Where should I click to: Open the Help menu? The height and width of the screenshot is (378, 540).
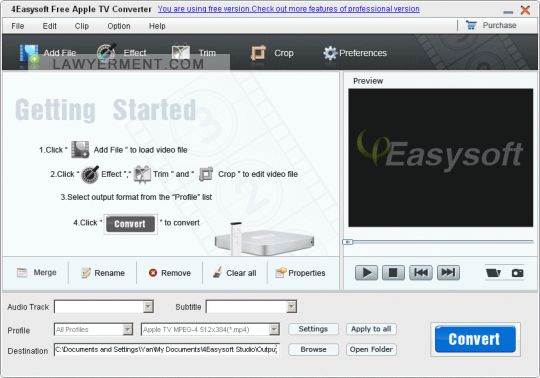tap(157, 26)
